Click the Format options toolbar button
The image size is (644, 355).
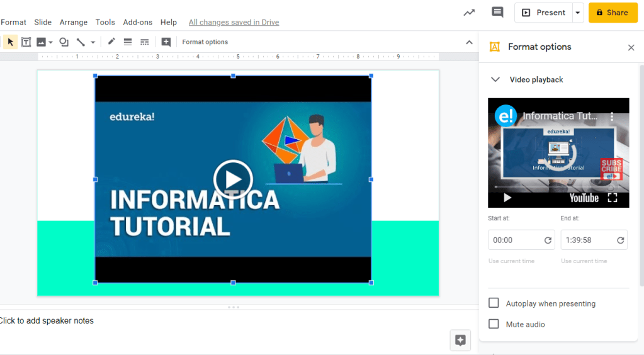205,42
